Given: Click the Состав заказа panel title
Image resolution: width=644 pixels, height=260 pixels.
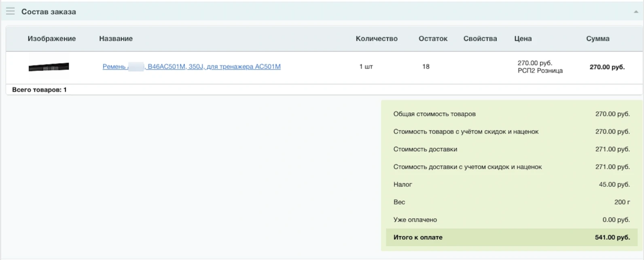Looking at the screenshot, I should pos(49,12).
